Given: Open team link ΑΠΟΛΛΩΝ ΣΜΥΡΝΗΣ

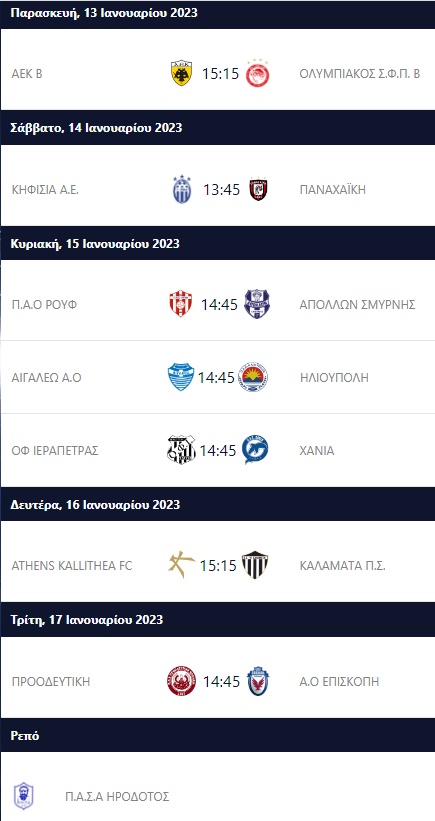Looking at the screenshot, I should pos(358,304).
